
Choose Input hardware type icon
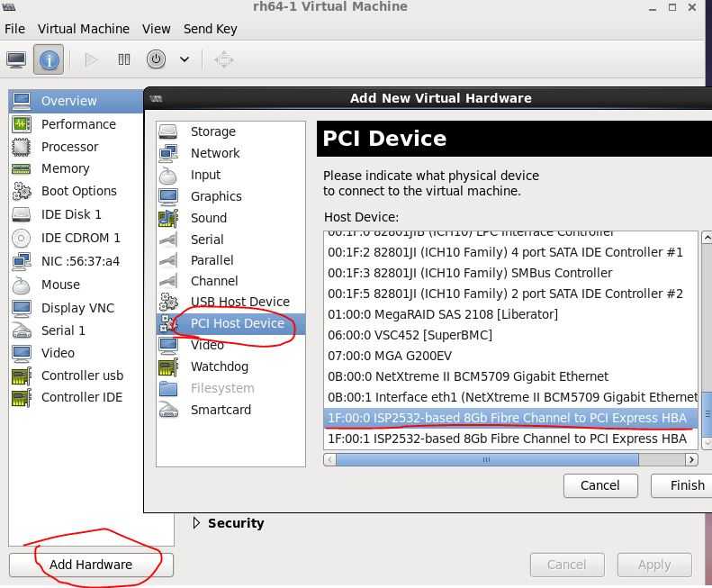(168, 175)
